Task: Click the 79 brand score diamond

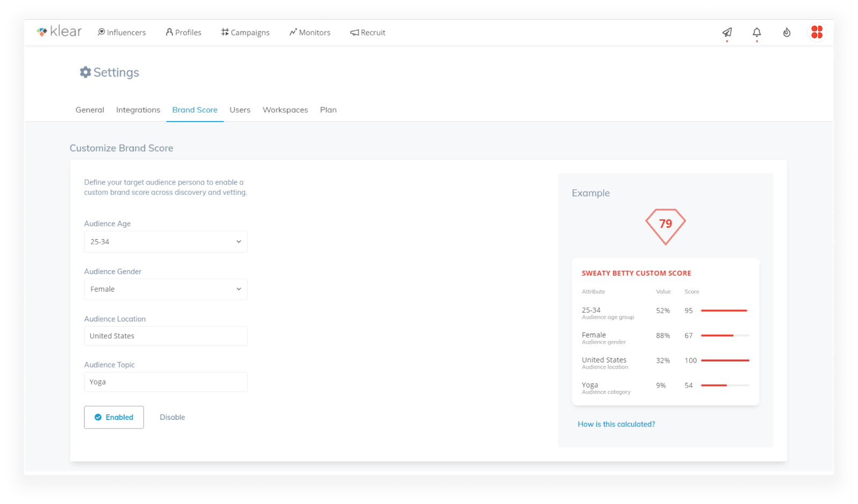Action: click(x=665, y=226)
